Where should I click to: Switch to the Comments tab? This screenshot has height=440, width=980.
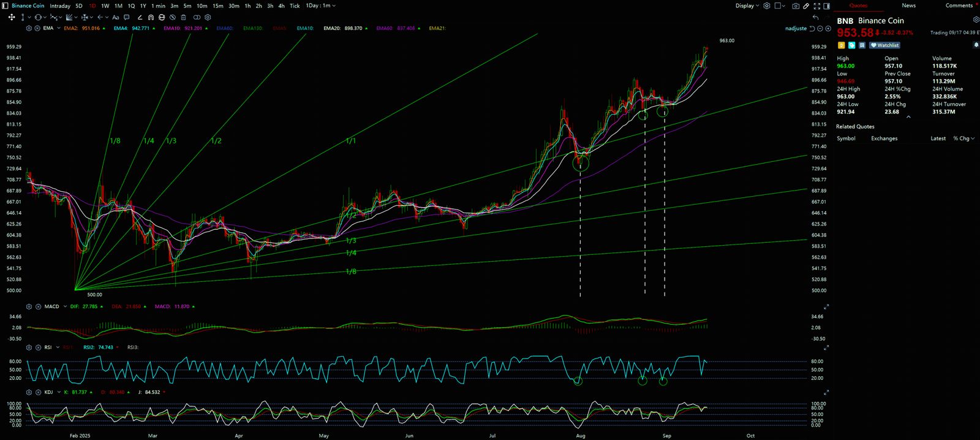coord(959,6)
